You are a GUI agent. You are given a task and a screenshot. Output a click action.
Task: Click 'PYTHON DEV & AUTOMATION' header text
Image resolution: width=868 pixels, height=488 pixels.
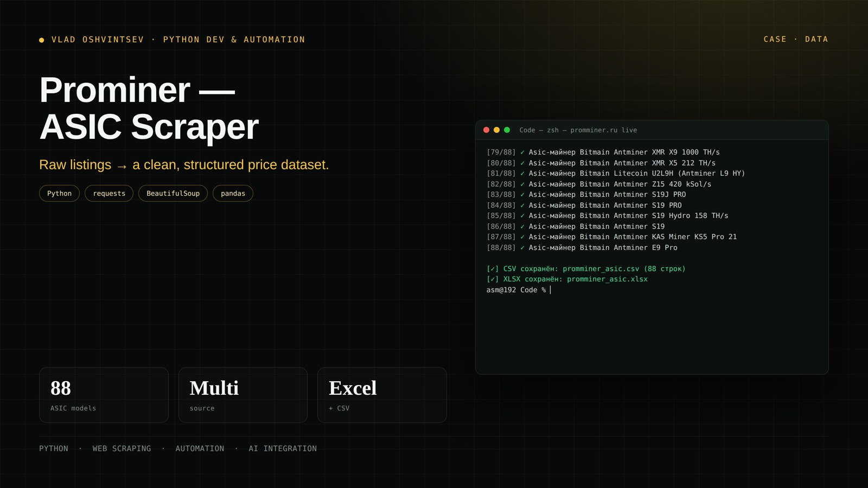coord(234,40)
